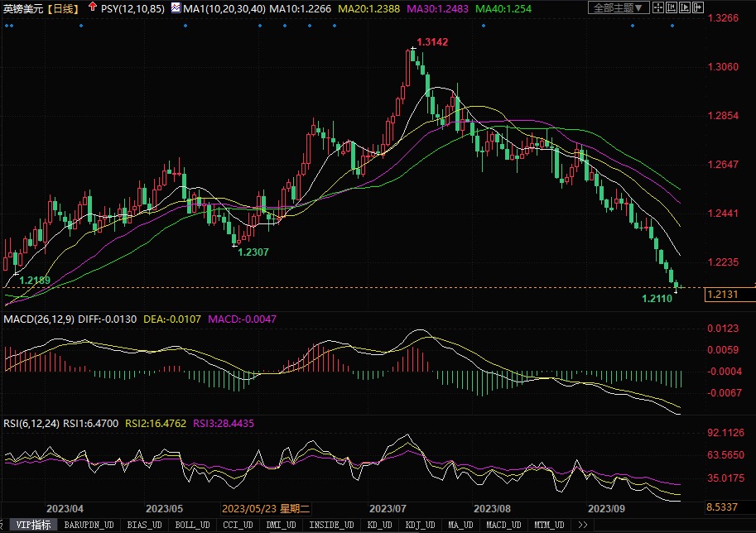Select the MACD_UD indicator tab
This screenshot has width=756, height=533.
coord(503,525)
